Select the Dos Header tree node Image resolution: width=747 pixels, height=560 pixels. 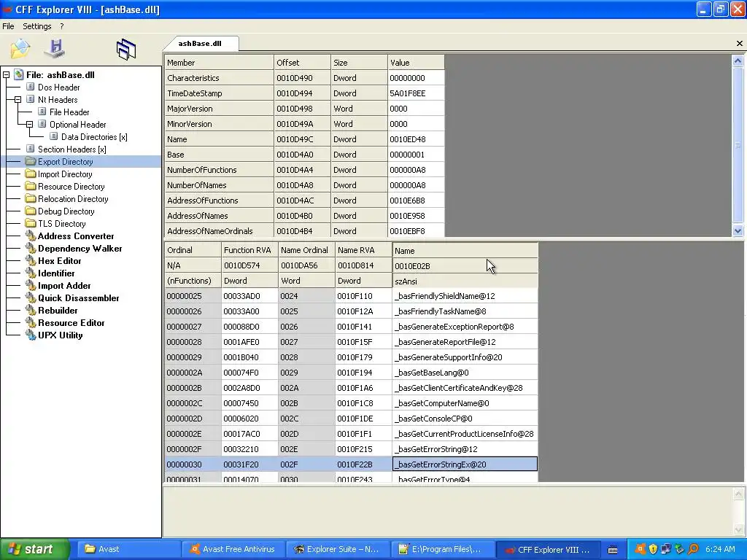click(58, 87)
